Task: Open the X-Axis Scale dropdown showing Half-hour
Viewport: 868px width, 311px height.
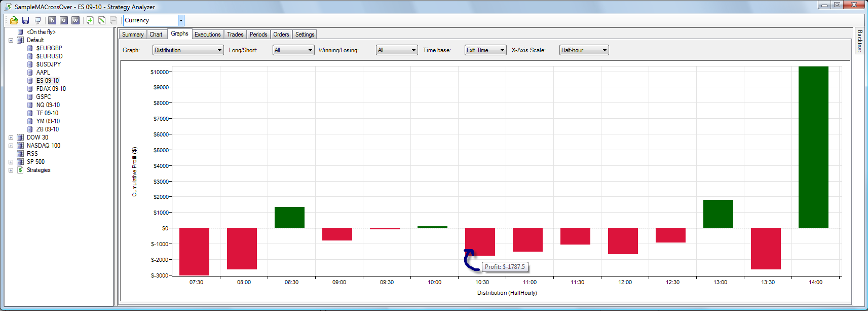Action: pyautogui.click(x=584, y=50)
